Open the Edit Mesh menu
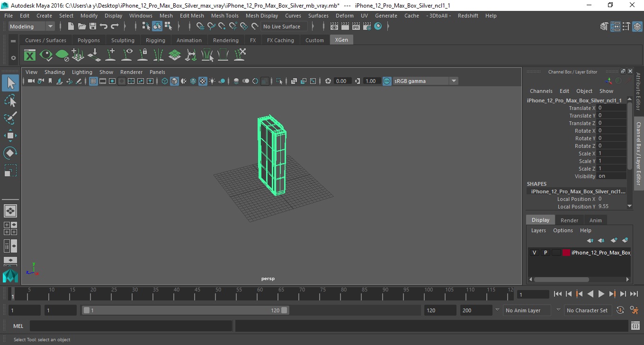The height and width of the screenshot is (345, 644). coord(192,16)
